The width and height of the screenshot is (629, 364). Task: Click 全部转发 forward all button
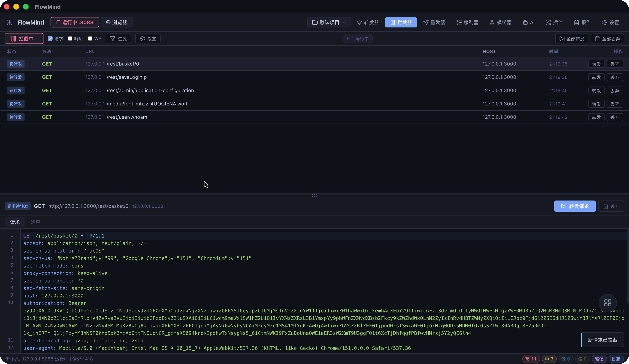tap(572, 39)
